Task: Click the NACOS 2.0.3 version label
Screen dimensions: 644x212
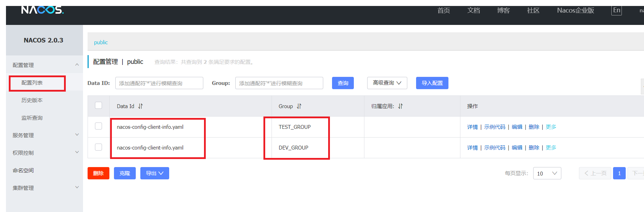Action: pos(44,40)
